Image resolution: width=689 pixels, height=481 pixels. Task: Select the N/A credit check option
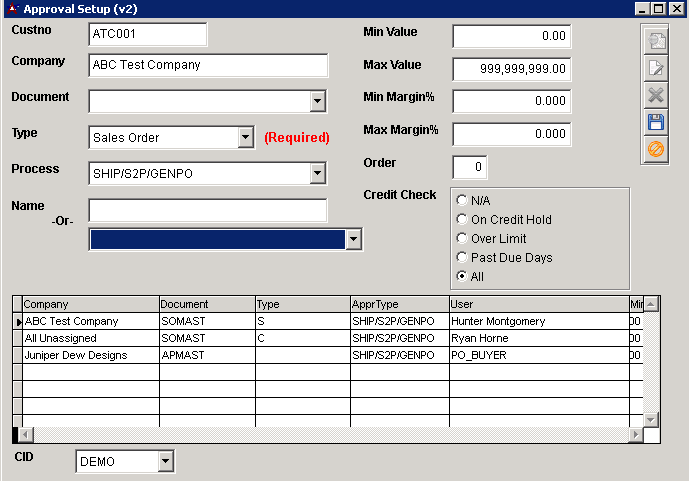coord(462,200)
